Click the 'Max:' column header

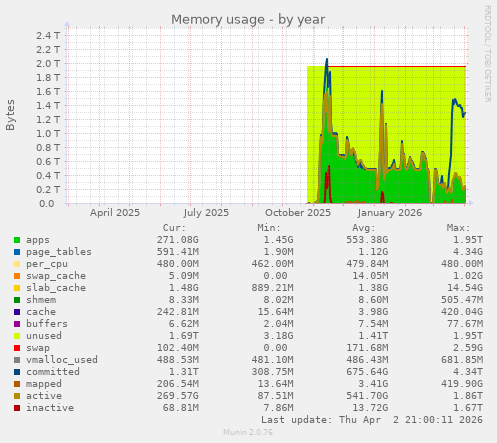(458, 228)
